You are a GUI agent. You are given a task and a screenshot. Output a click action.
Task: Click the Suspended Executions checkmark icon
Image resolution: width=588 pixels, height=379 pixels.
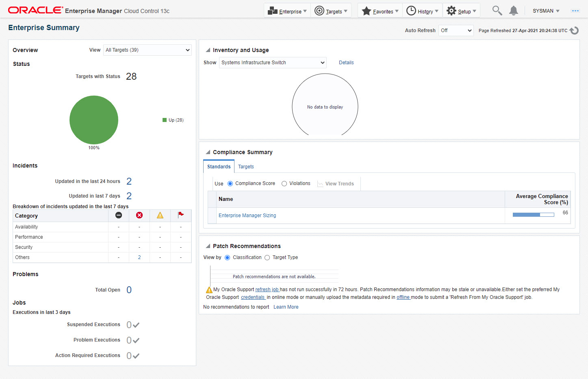(136, 325)
